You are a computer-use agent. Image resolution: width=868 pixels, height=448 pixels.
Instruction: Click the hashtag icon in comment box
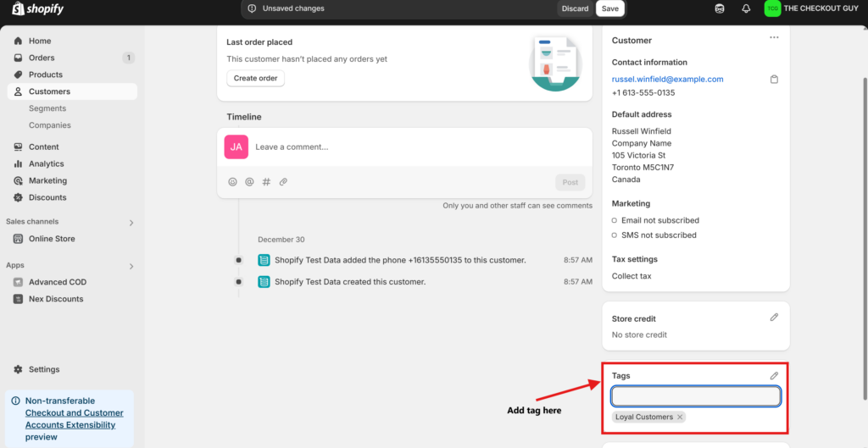pos(266,182)
